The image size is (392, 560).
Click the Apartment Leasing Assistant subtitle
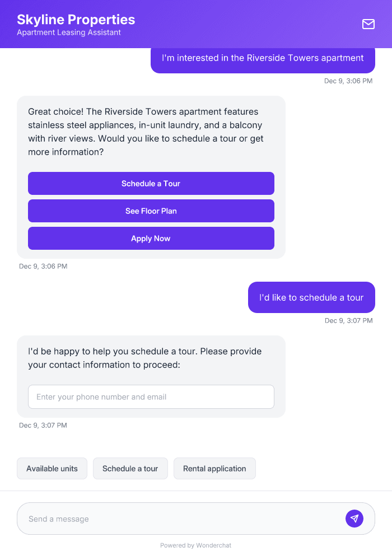point(66,32)
